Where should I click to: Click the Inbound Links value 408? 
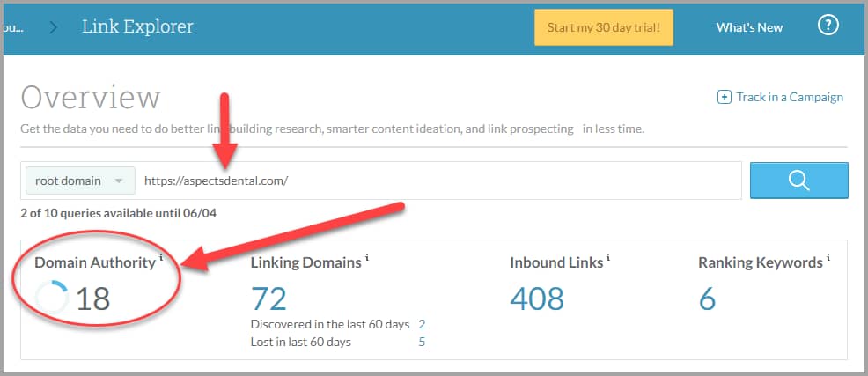(x=537, y=299)
